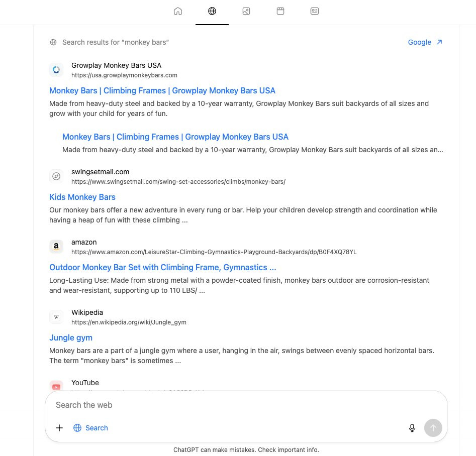Click the swingsetmall.com site name

100,172
